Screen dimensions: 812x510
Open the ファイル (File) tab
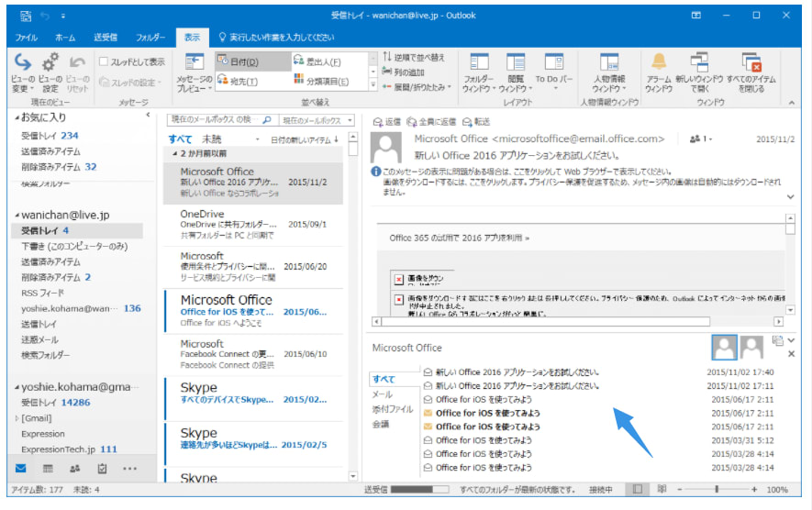pos(26,38)
